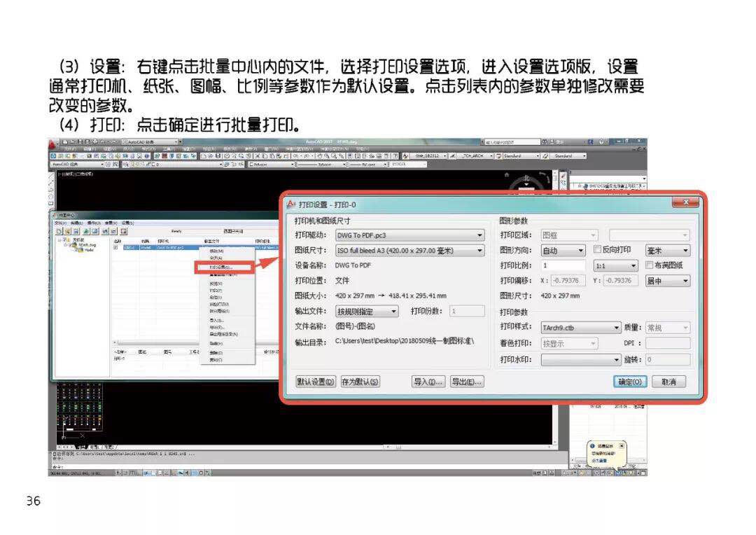Click the last icon in batch center toolbar

123,230
